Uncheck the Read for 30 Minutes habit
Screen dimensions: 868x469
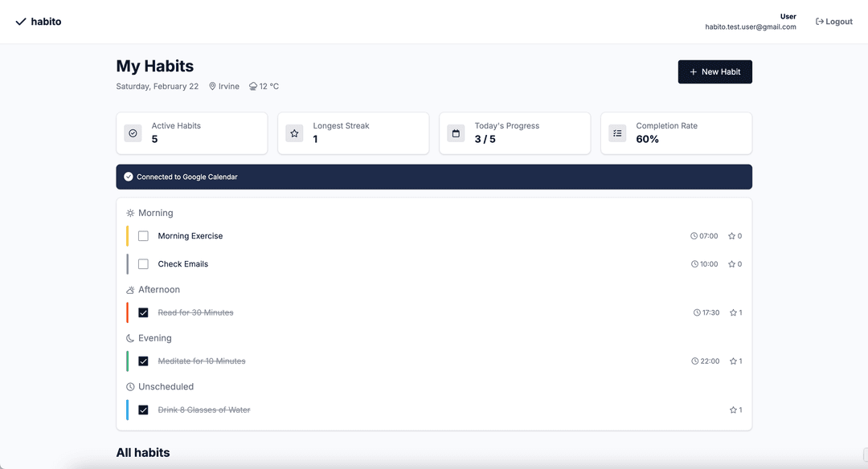click(x=143, y=312)
